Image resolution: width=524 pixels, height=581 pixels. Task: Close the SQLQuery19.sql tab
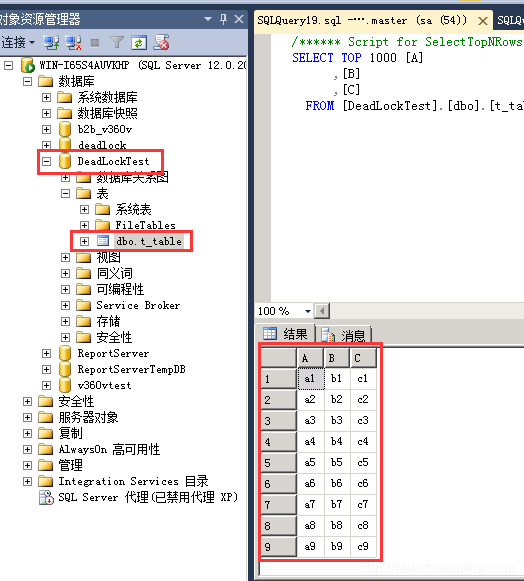[x=483, y=21]
